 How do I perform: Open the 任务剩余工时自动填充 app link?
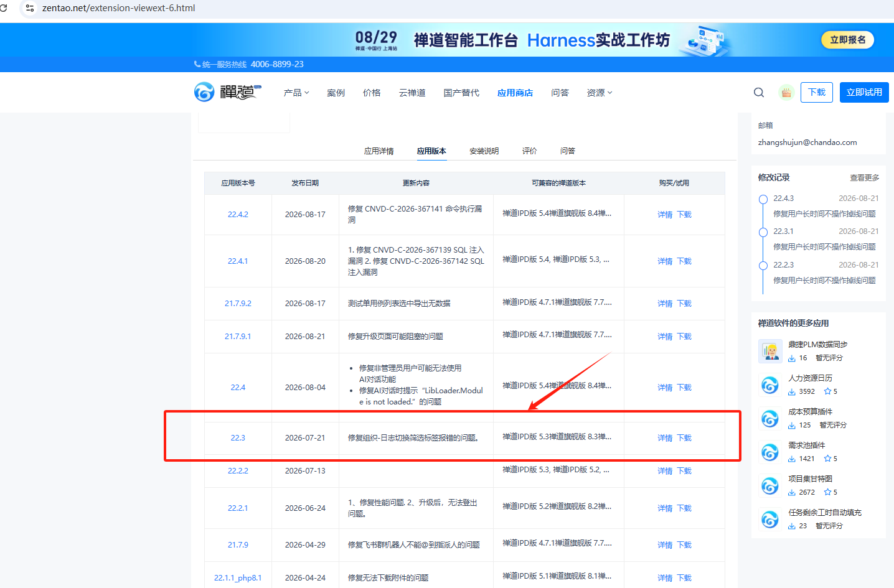tap(825, 513)
